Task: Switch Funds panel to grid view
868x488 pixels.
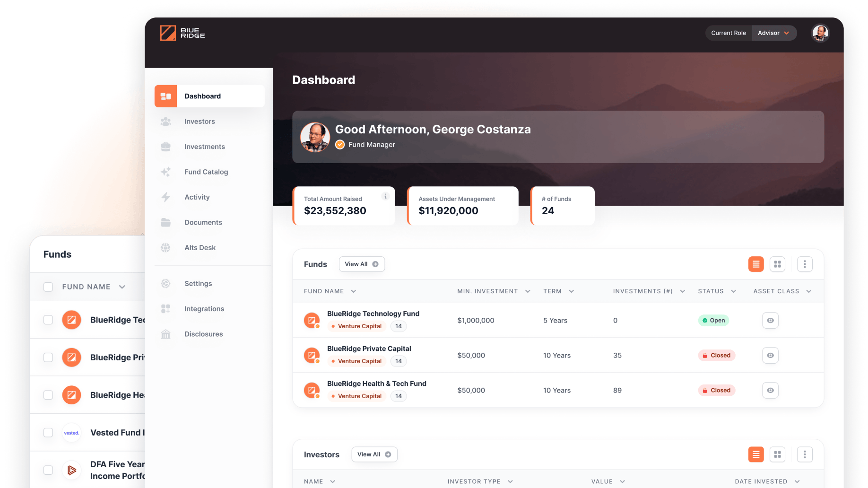Action: pos(777,264)
